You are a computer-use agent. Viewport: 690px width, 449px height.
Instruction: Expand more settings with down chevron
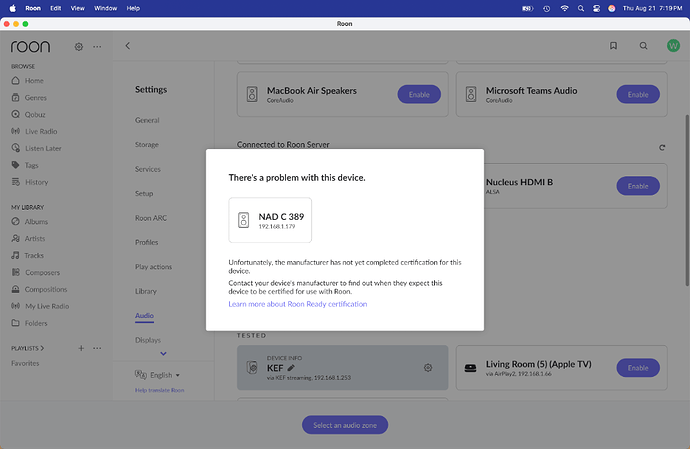[163, 353]
